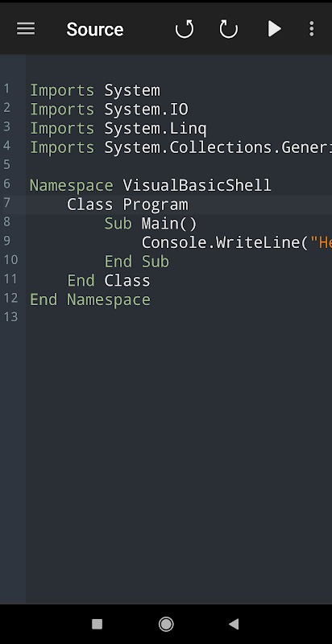Click the Sub Main() declaration
This screenshot has height=644, width=332.
tap(151, 224)
